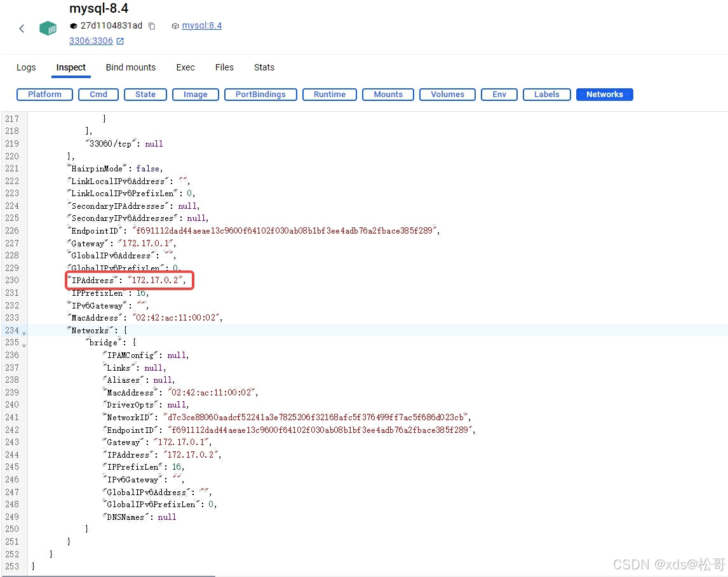Viewport: 728px width, 577px height.
Task: Click IPAddress "172.17.0.2" on line 230
Action: pos(155,280)
